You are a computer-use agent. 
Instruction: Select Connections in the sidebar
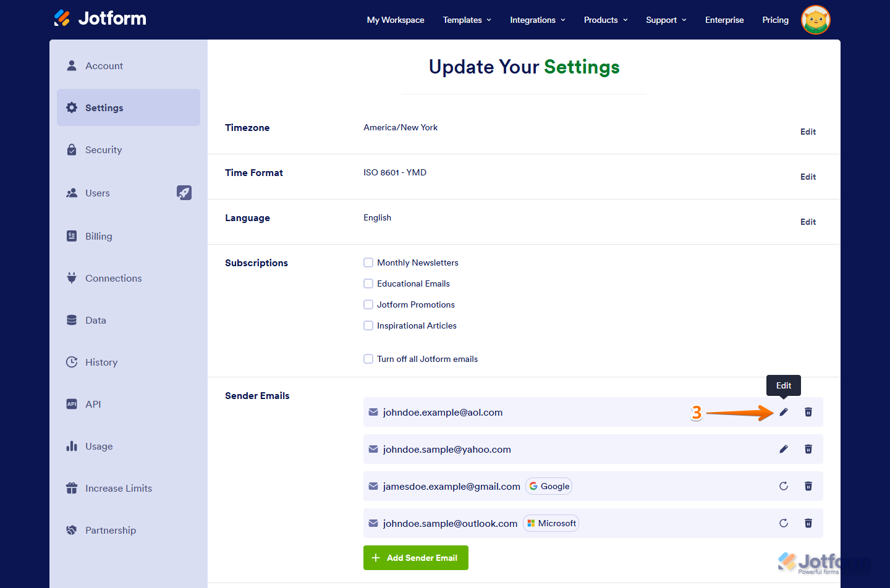pos(129,278)
